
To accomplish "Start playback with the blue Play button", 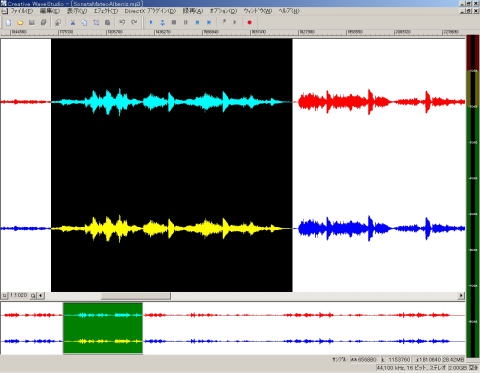I will [x=151, y=22].
